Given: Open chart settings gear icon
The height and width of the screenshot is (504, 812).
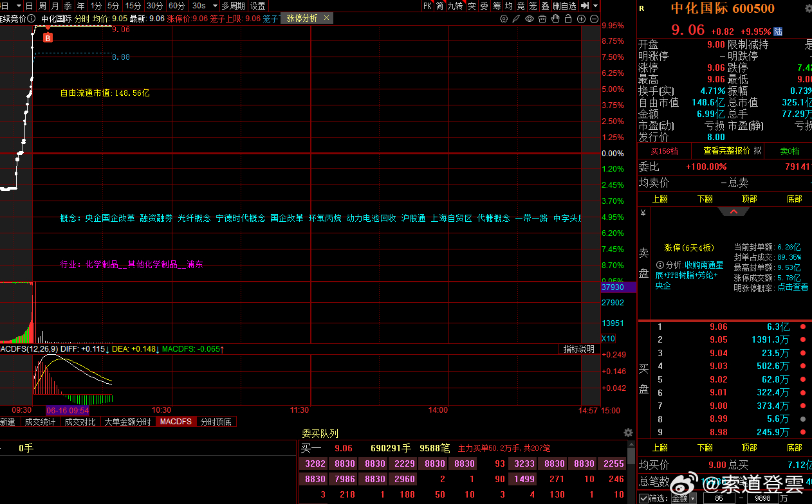Looking at the screenshot, I should [x=504, y=19].
